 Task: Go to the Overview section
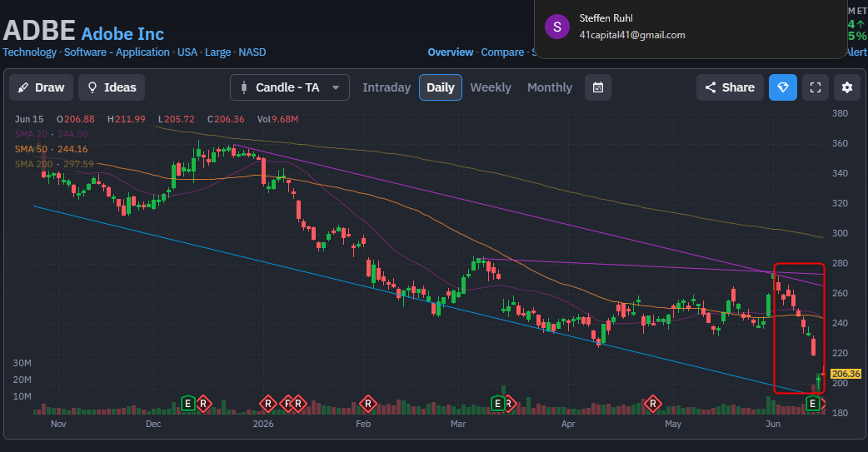click(x=450, y=52)
